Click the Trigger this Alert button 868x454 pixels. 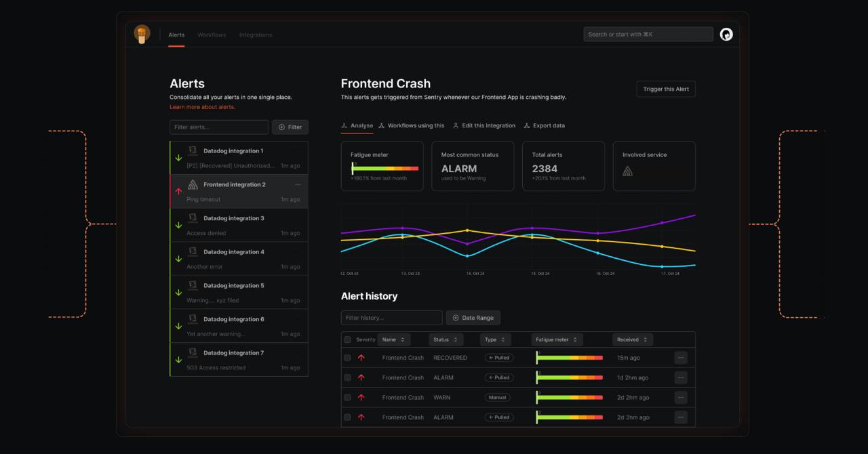tap(666, 89)
